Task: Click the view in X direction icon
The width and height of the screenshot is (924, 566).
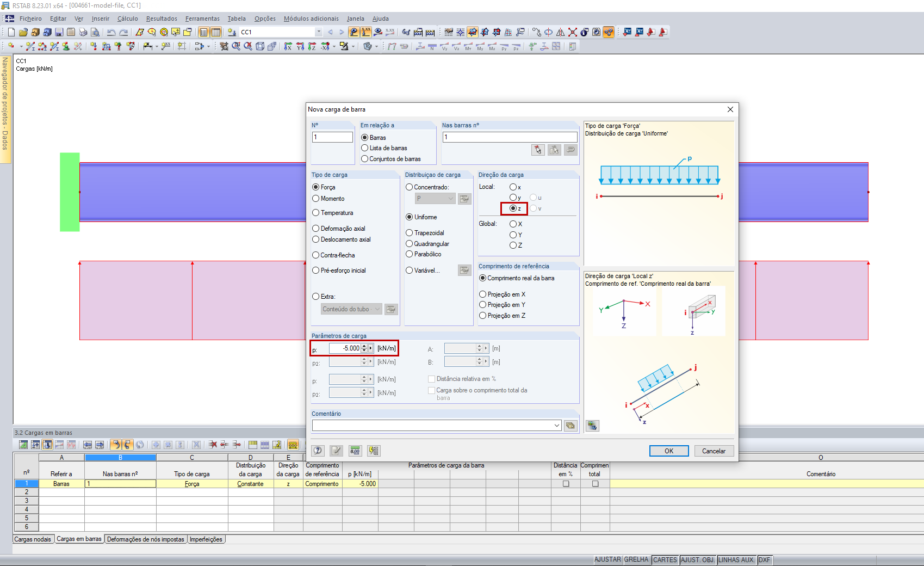Action: click(288, 46)
